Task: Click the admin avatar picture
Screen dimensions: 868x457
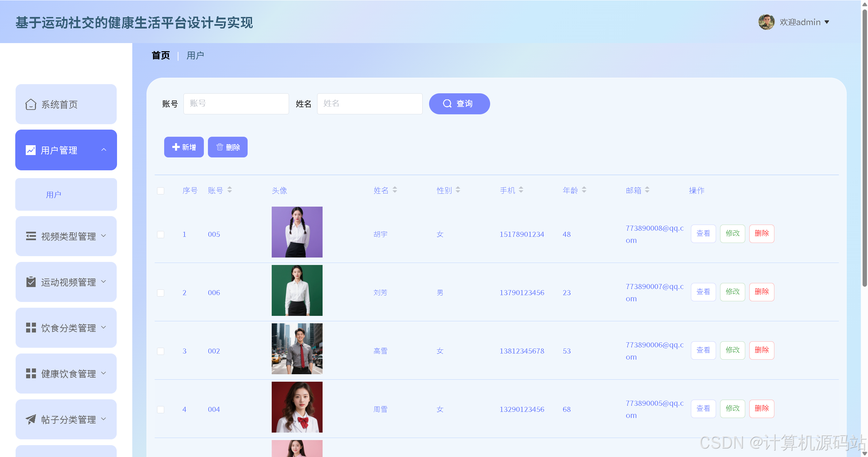Action: coord(766,22)
